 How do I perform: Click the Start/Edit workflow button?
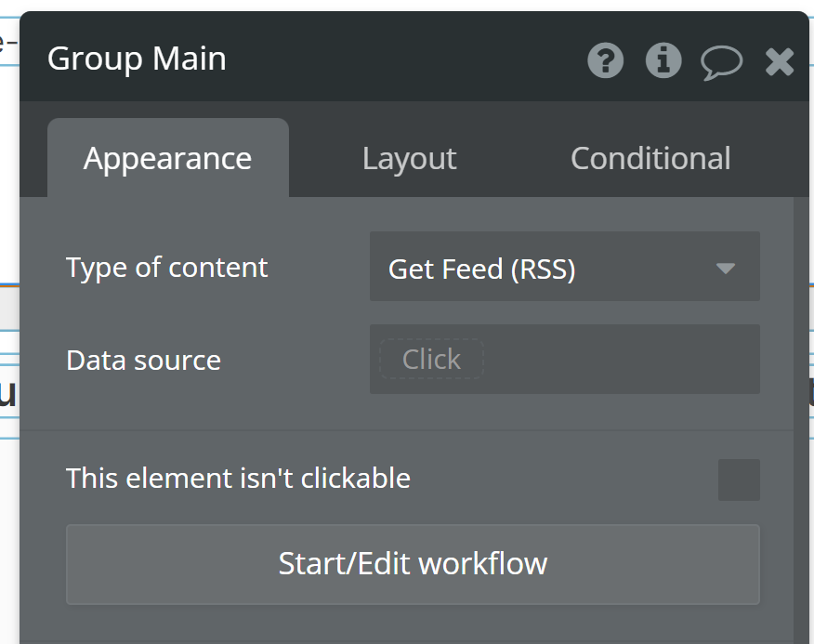click(x=413, y=564)
